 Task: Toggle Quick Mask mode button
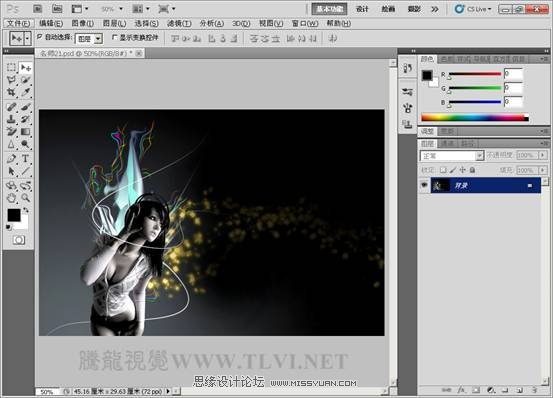(x=19, y=240)
